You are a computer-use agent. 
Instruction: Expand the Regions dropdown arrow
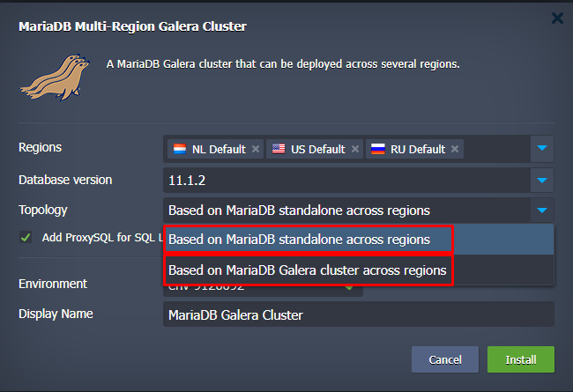click(x=543, y=148)
